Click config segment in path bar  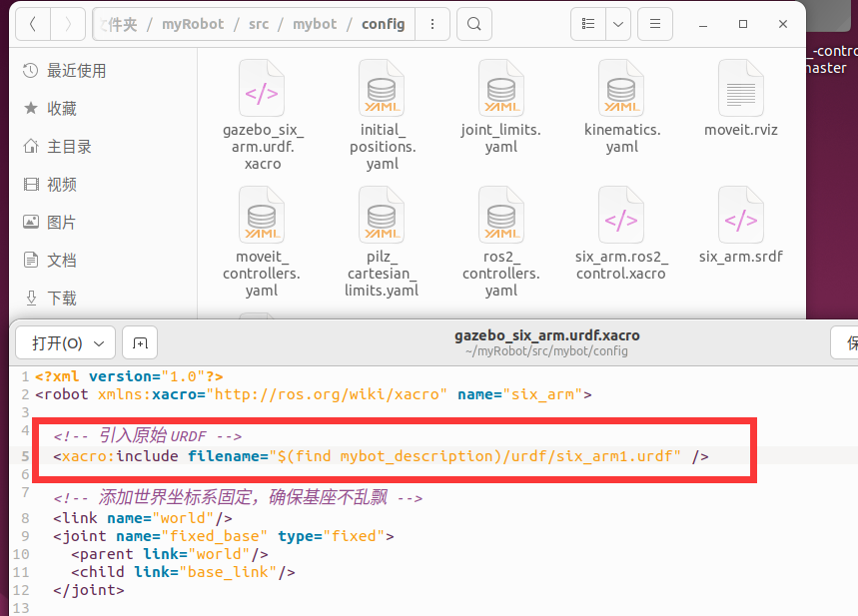[383, 24]
